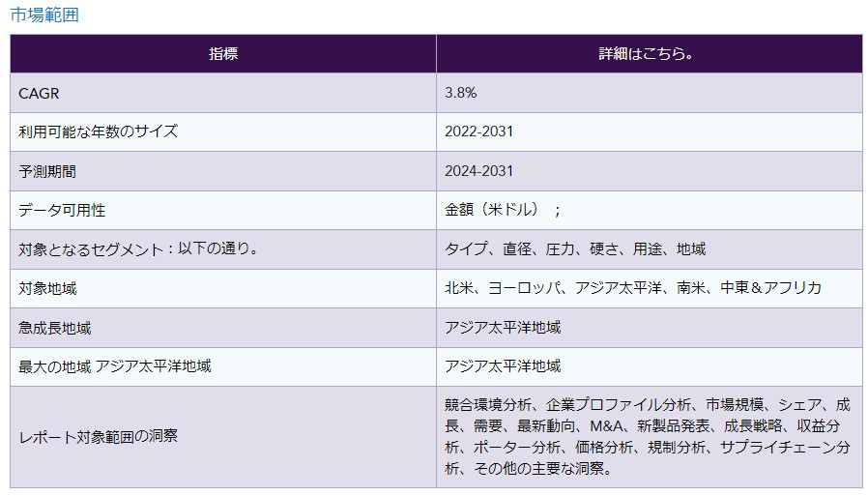Click the データ可用性 label
Screen dimensions: 868x496
pos(62,211)
